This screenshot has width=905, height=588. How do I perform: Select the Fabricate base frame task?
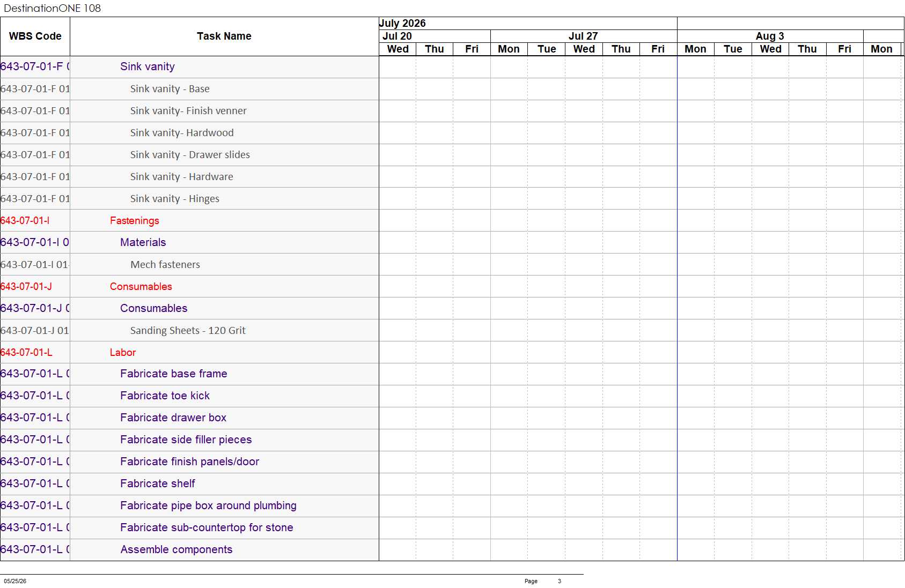174,374
